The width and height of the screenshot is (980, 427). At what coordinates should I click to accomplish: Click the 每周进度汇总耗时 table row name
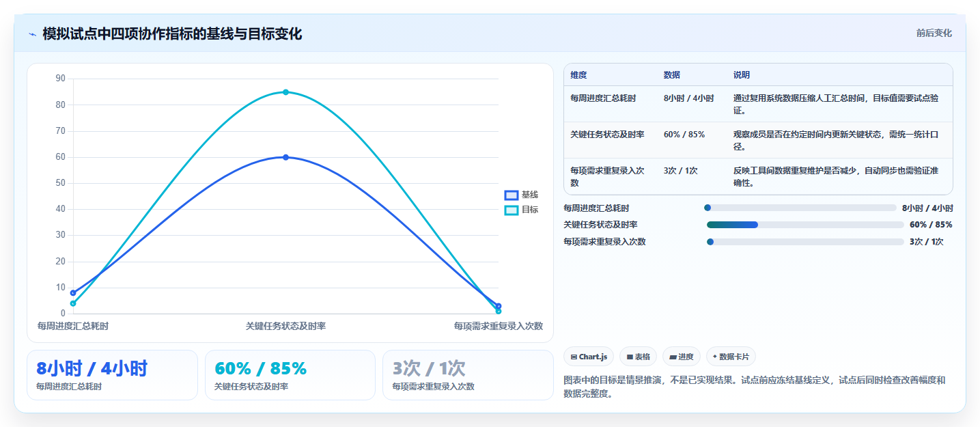(x=603, y=98)
